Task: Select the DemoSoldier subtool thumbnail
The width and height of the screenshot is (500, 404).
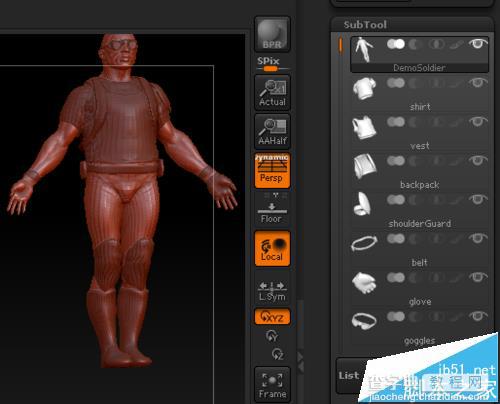Action: (364, 50)
